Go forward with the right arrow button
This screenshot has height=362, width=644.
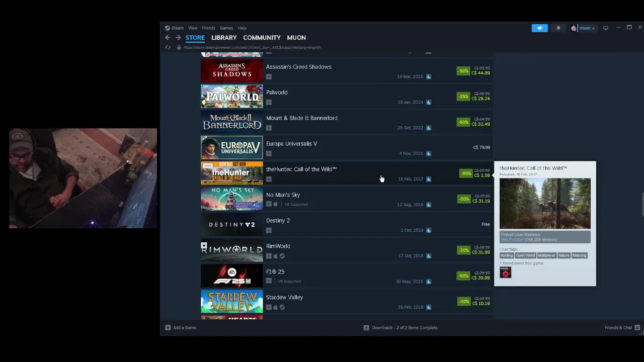pyautogui.click(x=178, y=38)
